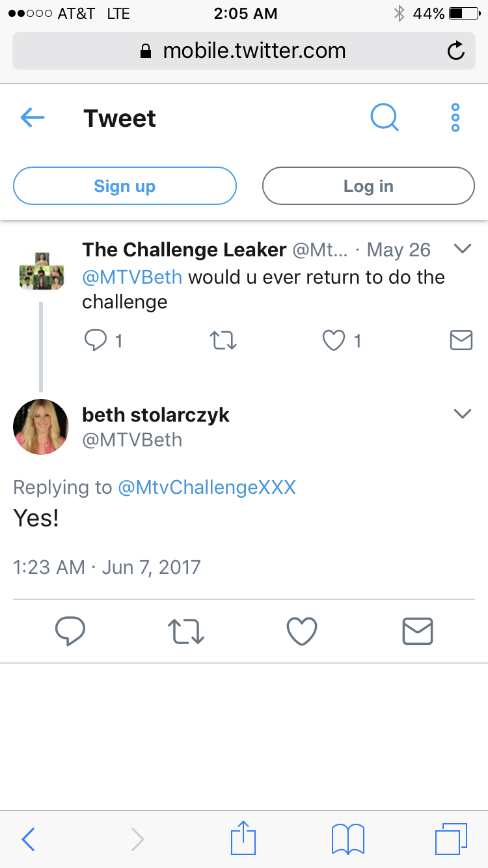Reply to beth stolarczyk's tweet
The height and width of the screenshot is (868, 488).
coord(70,631)
